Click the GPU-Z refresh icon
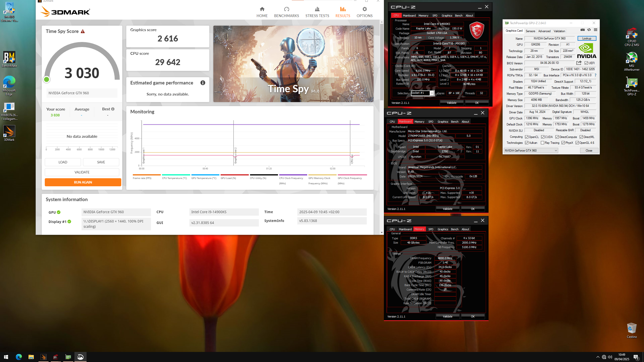The width and height of the screenshot is (644, 362). click(x=589, y=30)
